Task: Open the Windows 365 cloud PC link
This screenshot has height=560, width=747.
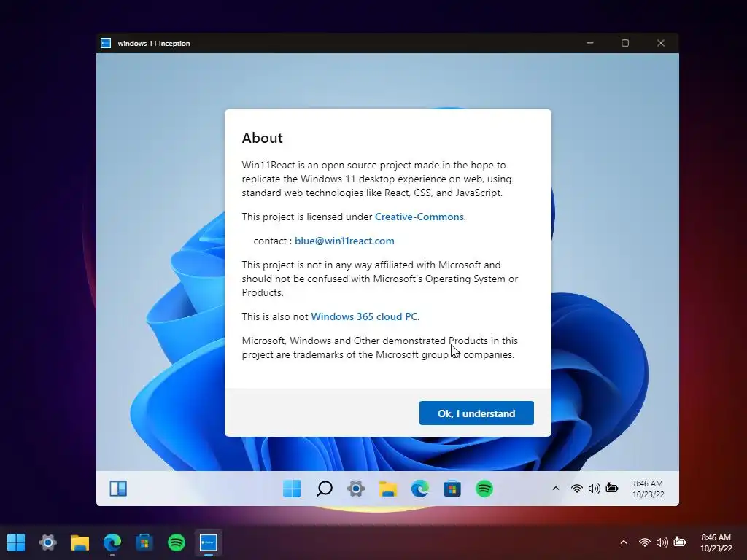Action: tap(365, 316)
